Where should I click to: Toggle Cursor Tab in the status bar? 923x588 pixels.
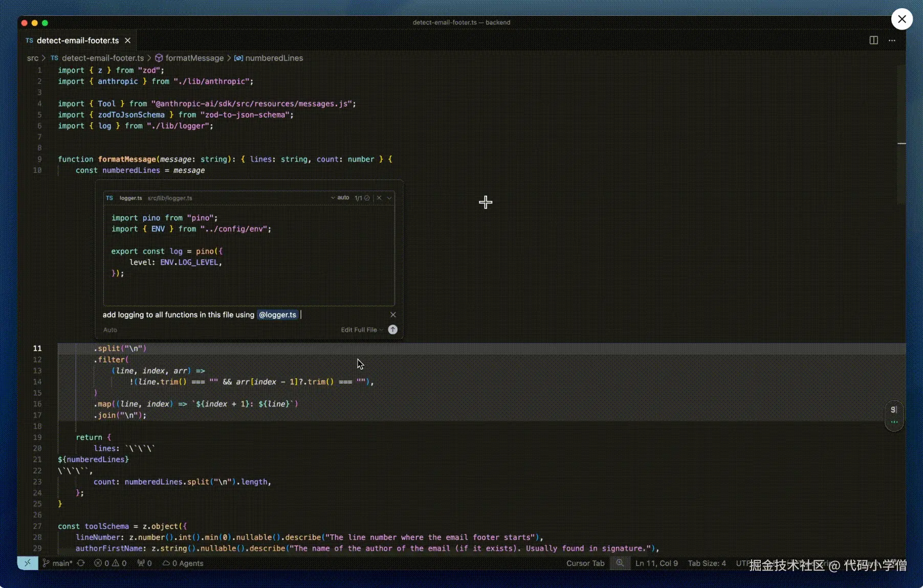585,563
